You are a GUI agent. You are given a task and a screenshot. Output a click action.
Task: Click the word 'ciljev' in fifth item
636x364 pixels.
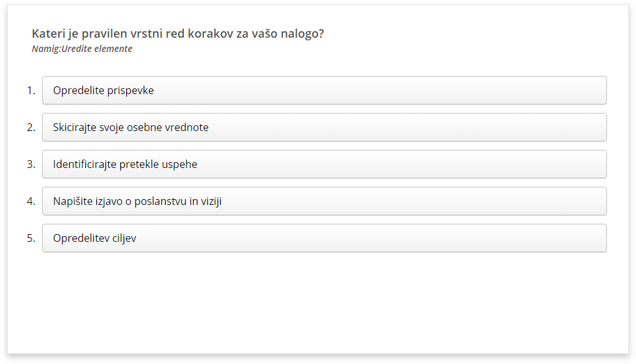(x=124, y=238)
